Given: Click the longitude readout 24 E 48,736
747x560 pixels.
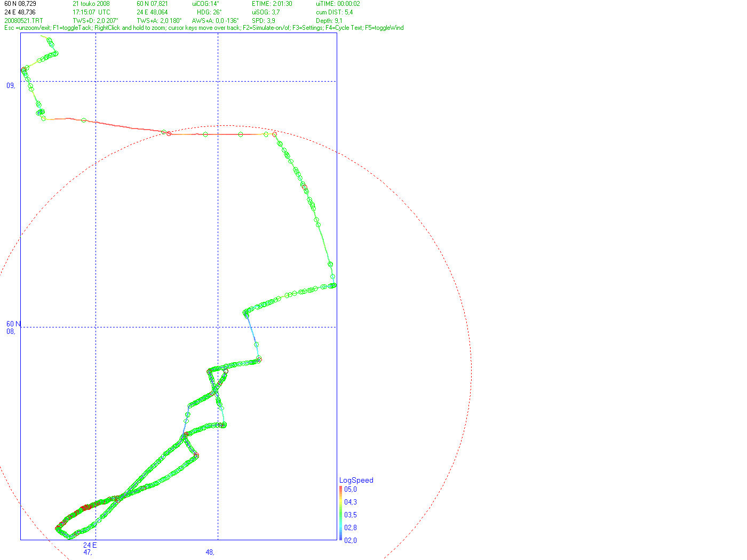Looking at the screenshot, I should click(20, 12).
